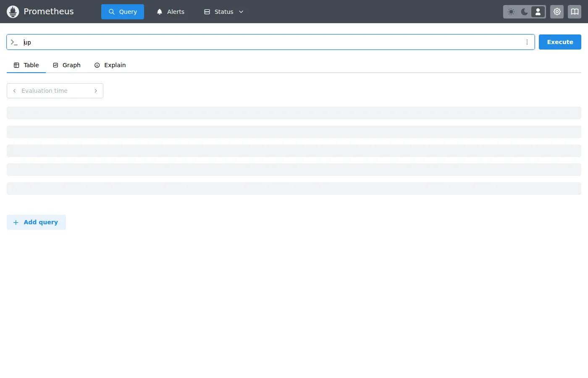
Task: Click the Prometheus logo
Action: 13,11
